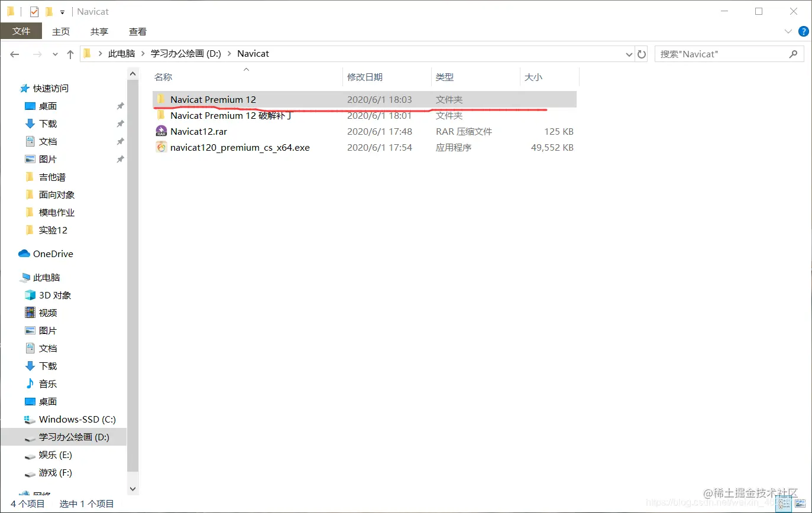Open the 面向对象 folder in sidebar
This screenshot has width=812, height=513.
coord(56,195)
